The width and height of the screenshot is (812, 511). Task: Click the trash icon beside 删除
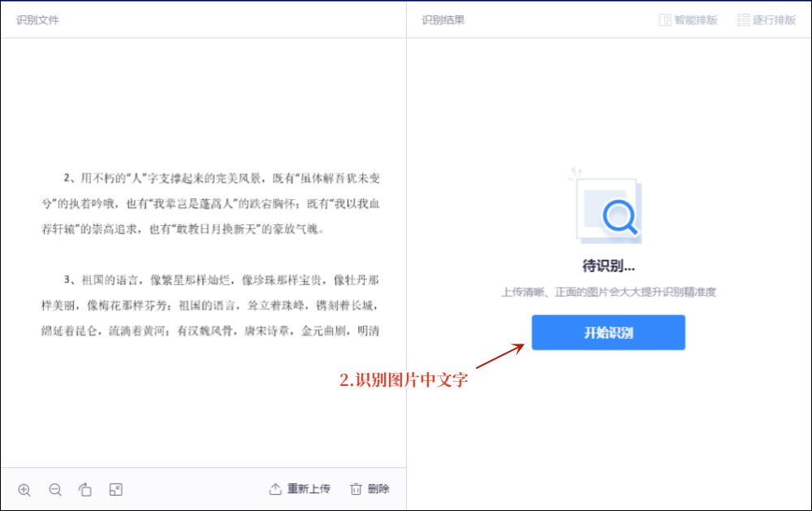pos(356,489)
